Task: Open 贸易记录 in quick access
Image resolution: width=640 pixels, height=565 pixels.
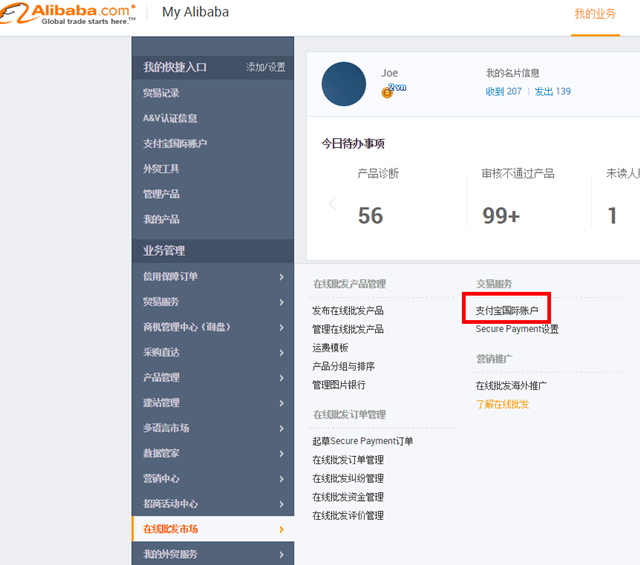Action: tap(161, 93)
